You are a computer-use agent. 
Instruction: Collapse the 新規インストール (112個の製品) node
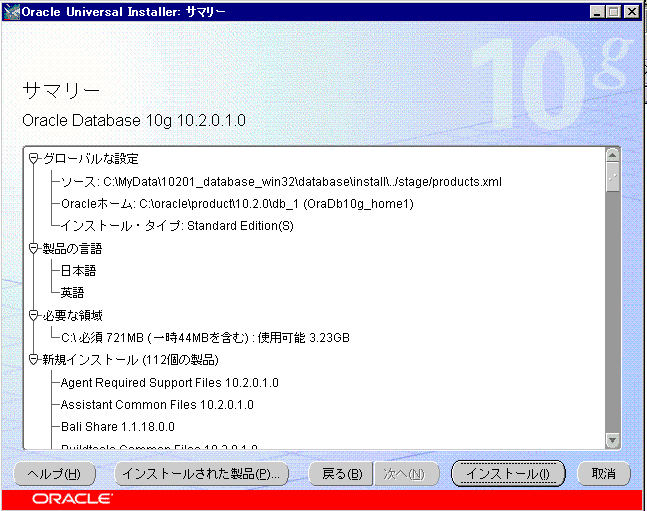pyautogui.click(x=33, y=360)
